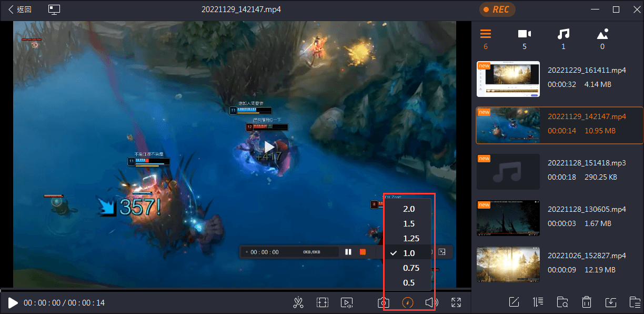644x314 pixels.
Task: Click the sort list icon
Action: pyautogui.click(x=538, y=302)
